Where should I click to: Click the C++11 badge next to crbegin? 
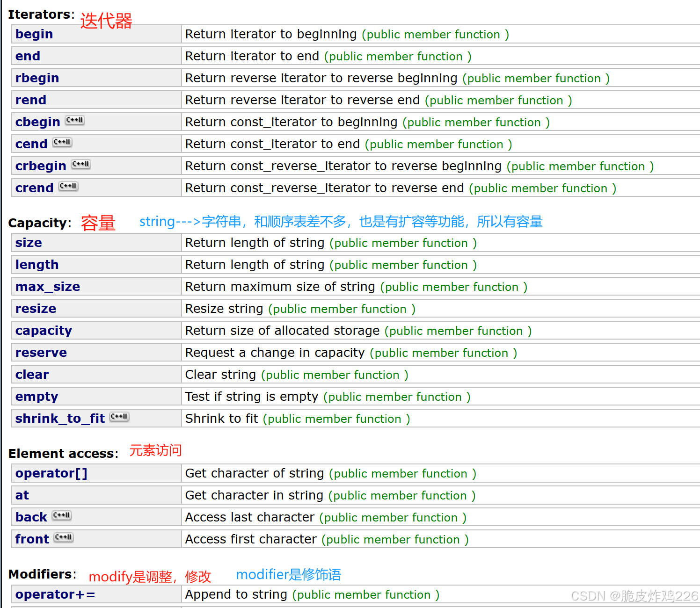(81, 164)
